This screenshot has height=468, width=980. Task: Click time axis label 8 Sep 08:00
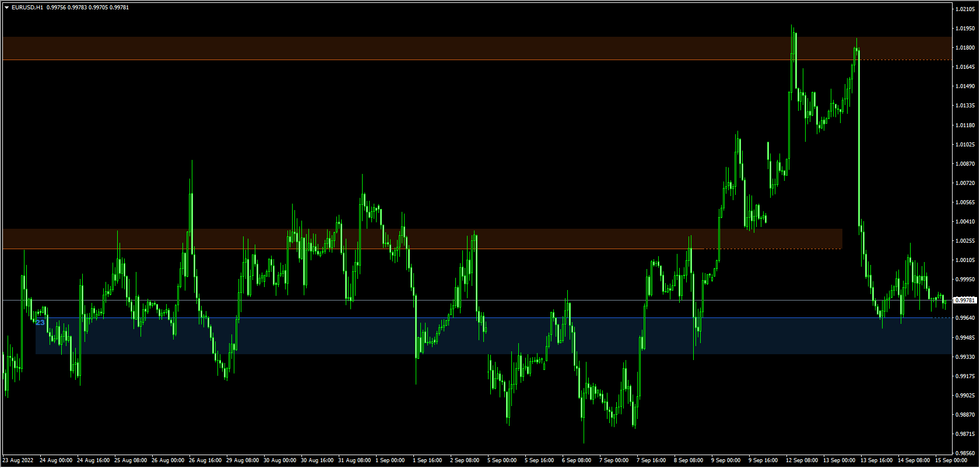[x=689, y=460]
